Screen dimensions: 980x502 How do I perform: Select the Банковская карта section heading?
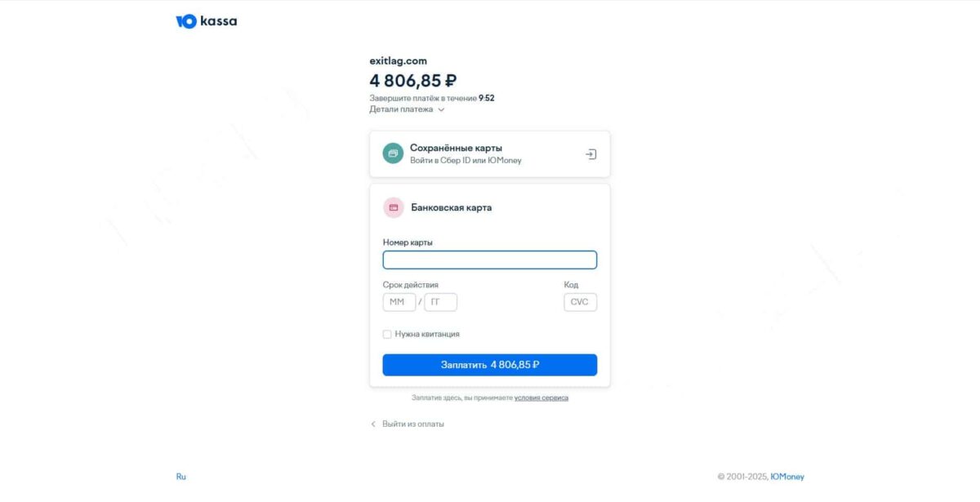tap(451, 207)
